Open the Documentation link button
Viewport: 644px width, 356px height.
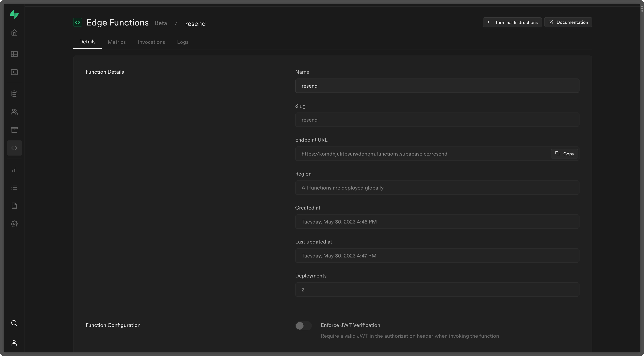pos(568,22)
